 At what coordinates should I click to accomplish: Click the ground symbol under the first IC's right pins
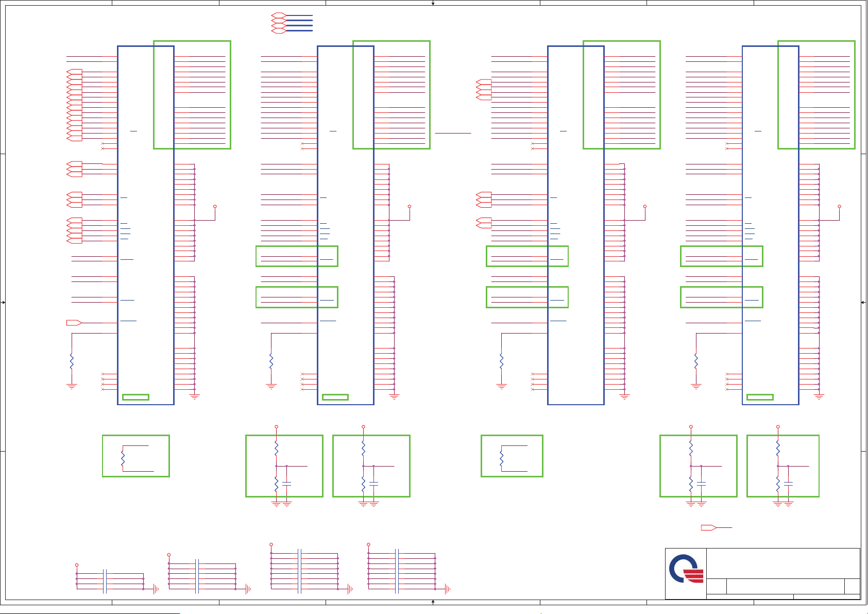[x=194, y=396]
